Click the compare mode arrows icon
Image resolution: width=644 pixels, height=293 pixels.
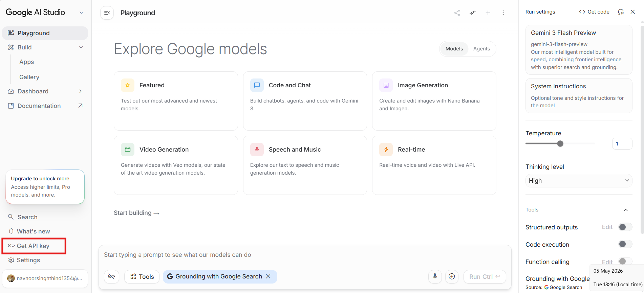(473, 13)
